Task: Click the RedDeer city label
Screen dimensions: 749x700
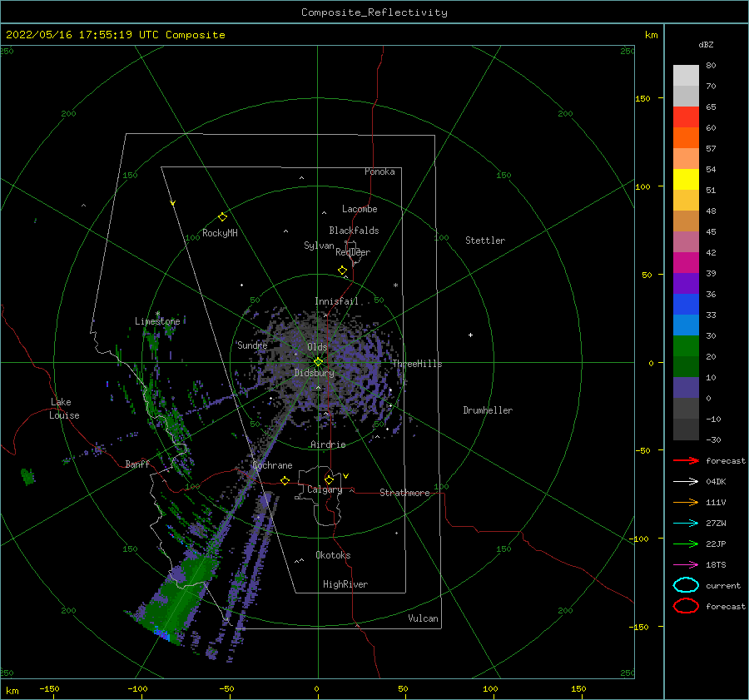Action: pos(353,252)
